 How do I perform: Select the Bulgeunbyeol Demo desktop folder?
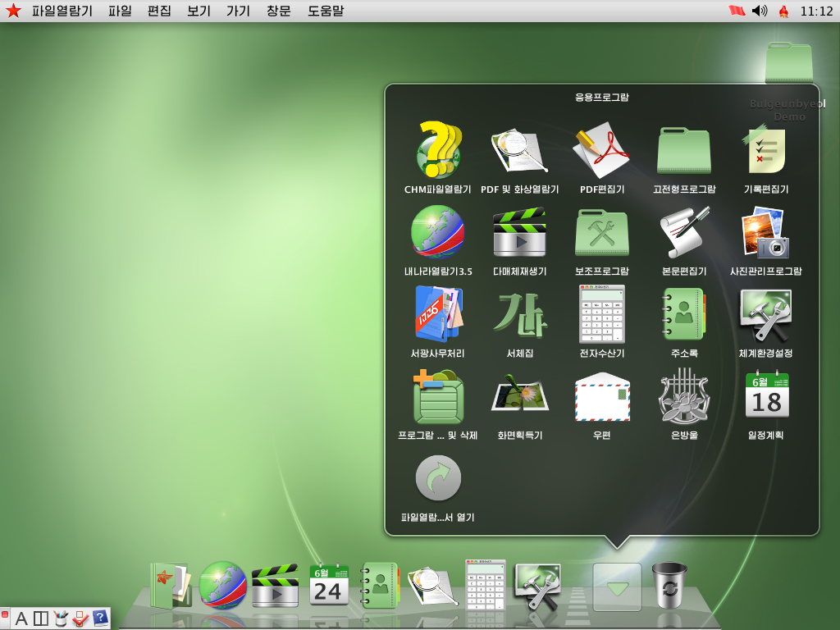tap(788, 62)
